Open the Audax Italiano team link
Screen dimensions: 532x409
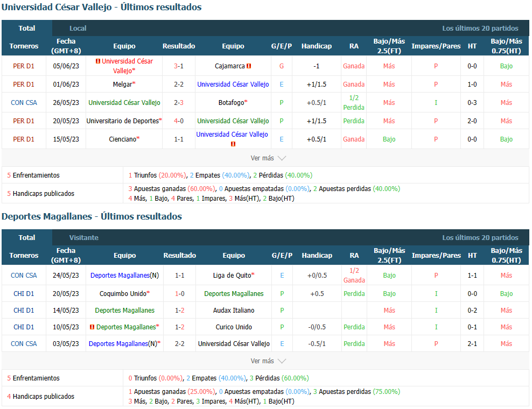(x=234, y=311)
